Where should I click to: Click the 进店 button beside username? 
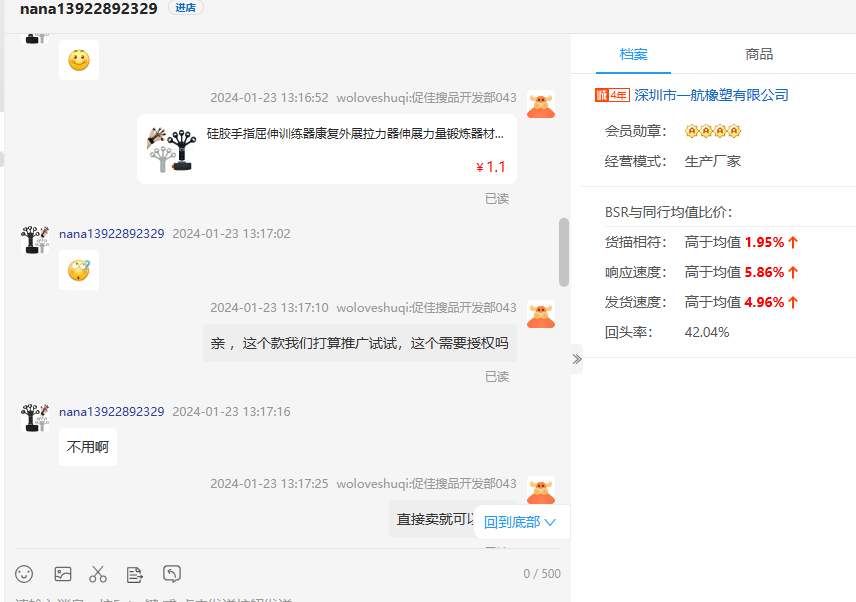(185, 8)
